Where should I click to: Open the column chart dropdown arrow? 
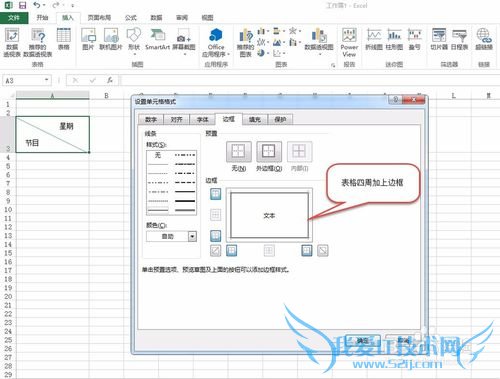pos(268,31)
